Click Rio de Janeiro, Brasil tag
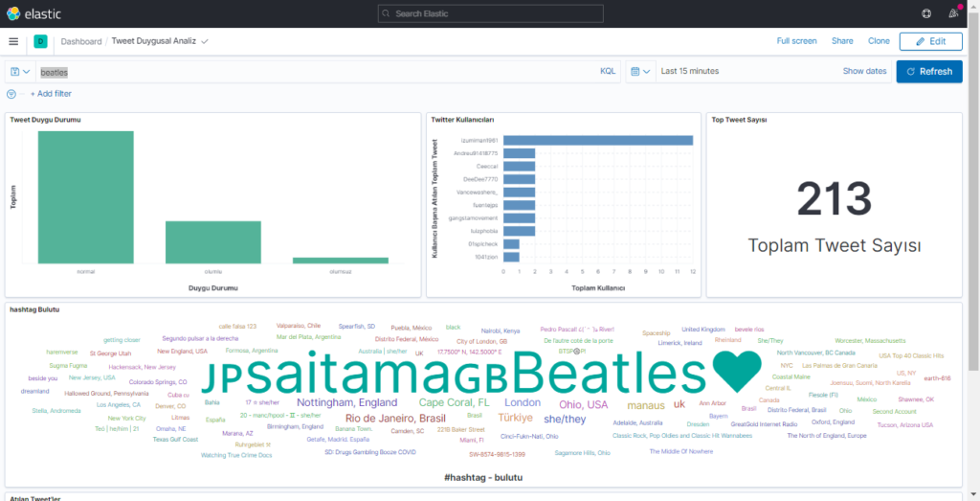This screenshot has width=980, height=501. coord(395,418)
